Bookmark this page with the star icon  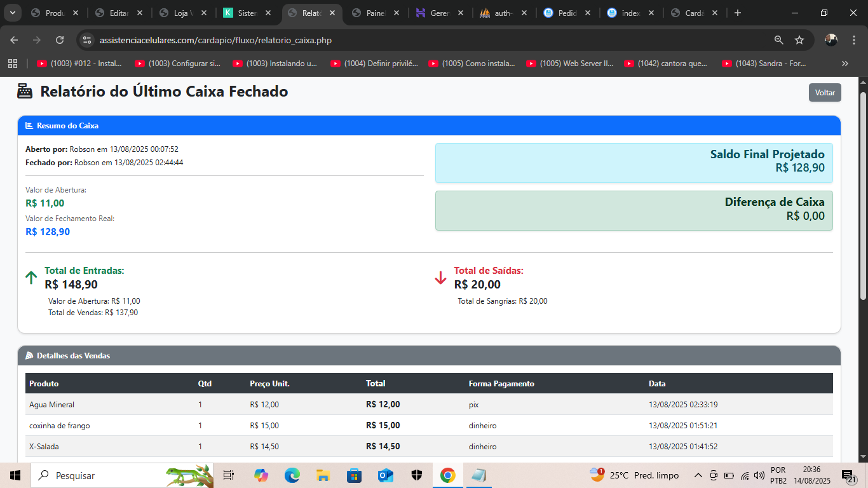(799, 40)
